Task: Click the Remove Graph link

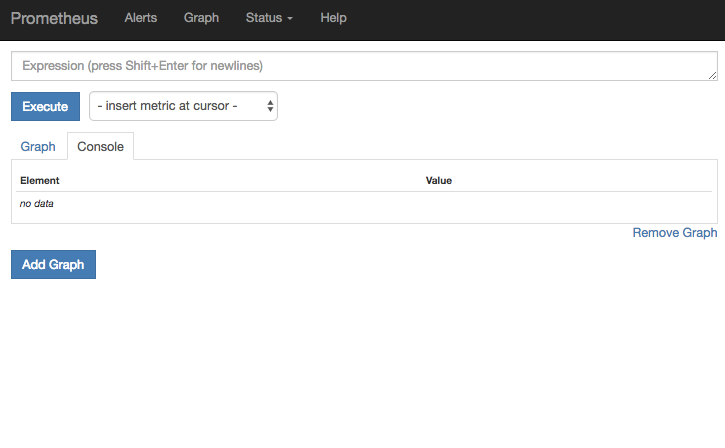Action: click(675, 233)
